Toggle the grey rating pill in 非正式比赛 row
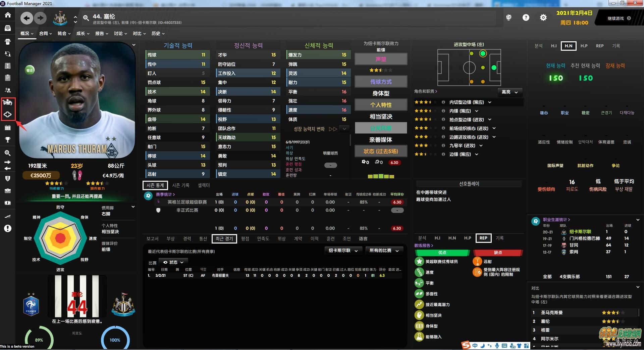 click(397, 210)
